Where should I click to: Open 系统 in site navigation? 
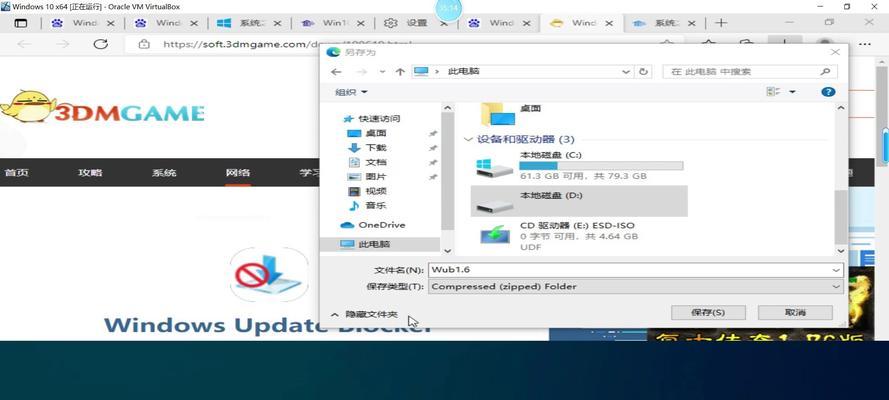point(164,173)
